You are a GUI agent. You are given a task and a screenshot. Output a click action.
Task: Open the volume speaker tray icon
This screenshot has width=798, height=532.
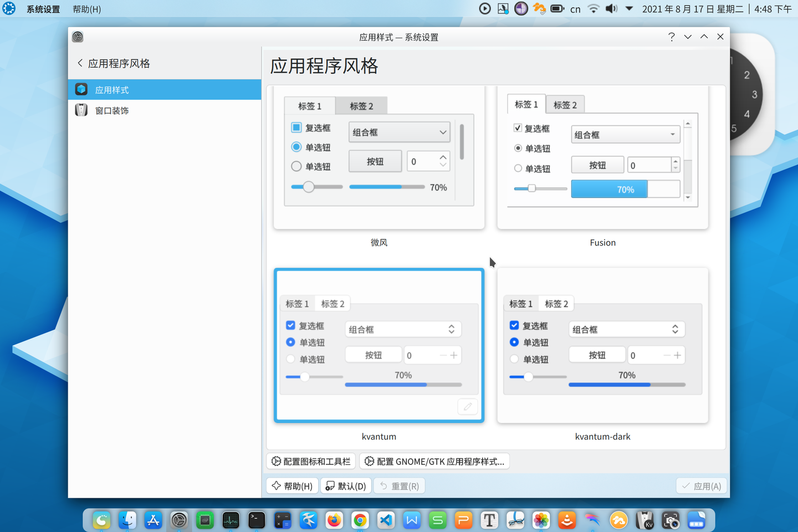pos(611,8)
